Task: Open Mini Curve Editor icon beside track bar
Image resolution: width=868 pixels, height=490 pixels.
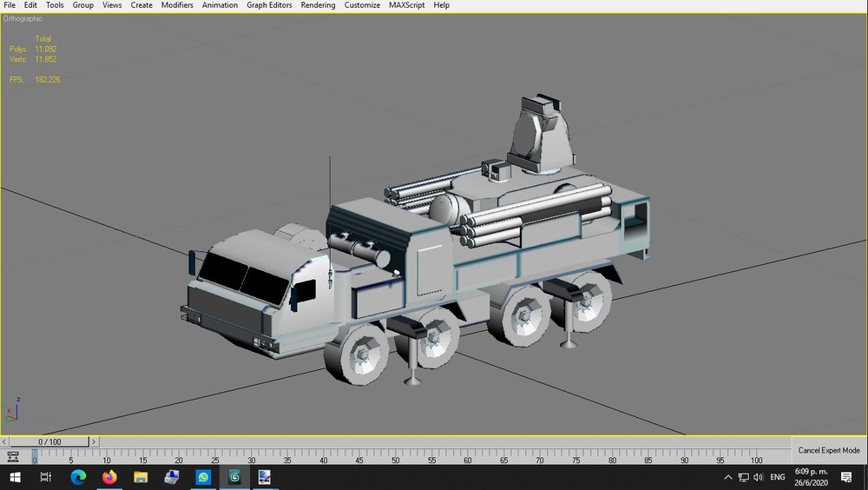Action: (13, 457)
